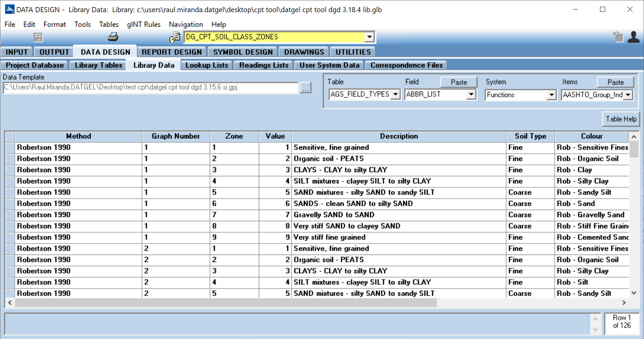Click the vertical scrollbar down arrow of grid
The image size is (644, 339).
(634, 293)
